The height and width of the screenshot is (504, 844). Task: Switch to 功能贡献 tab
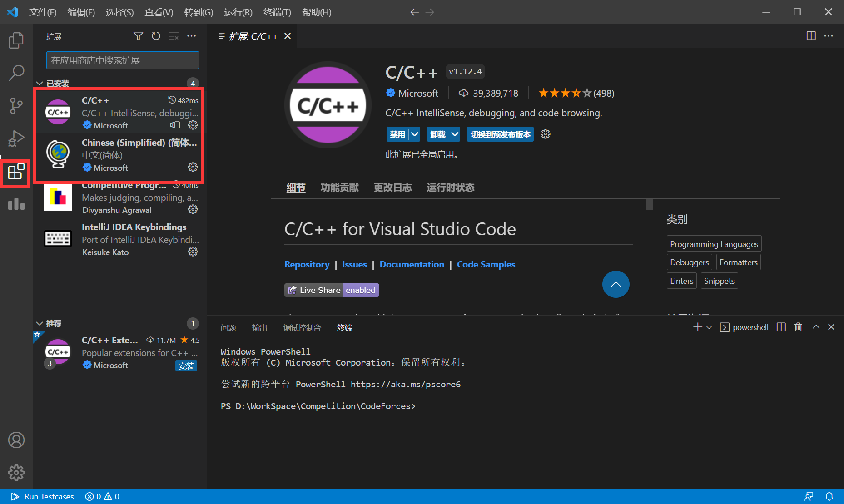(x=340, y=188)
